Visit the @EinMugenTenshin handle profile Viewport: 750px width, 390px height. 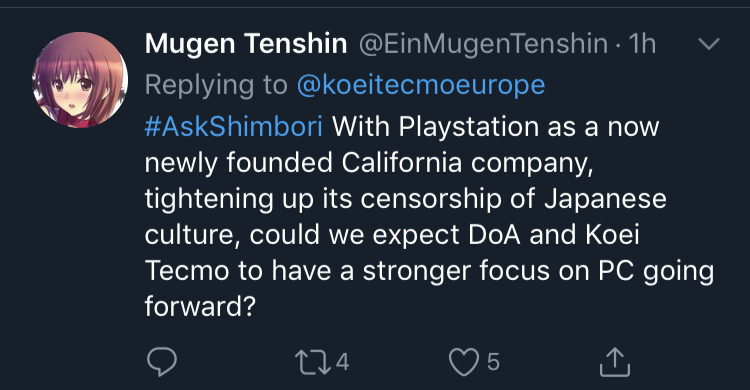483,45
